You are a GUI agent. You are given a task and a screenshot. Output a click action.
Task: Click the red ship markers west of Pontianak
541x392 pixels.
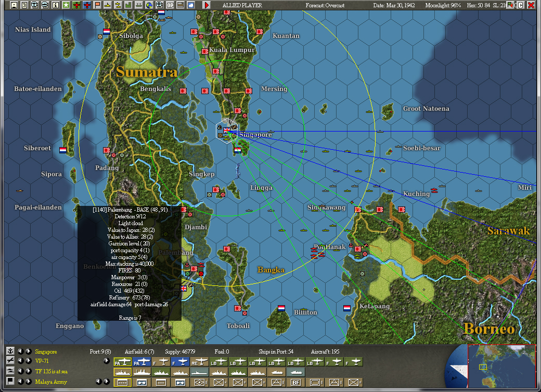(317, 253)
